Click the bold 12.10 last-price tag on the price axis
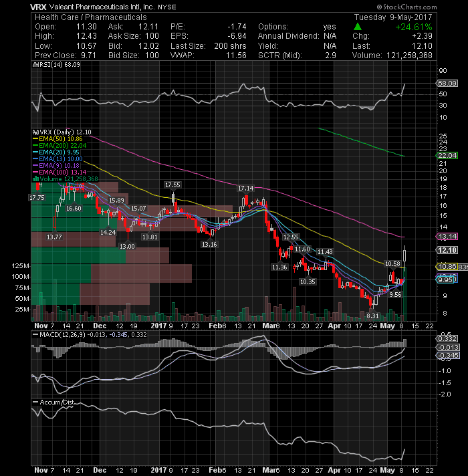 tap(447, 250)
